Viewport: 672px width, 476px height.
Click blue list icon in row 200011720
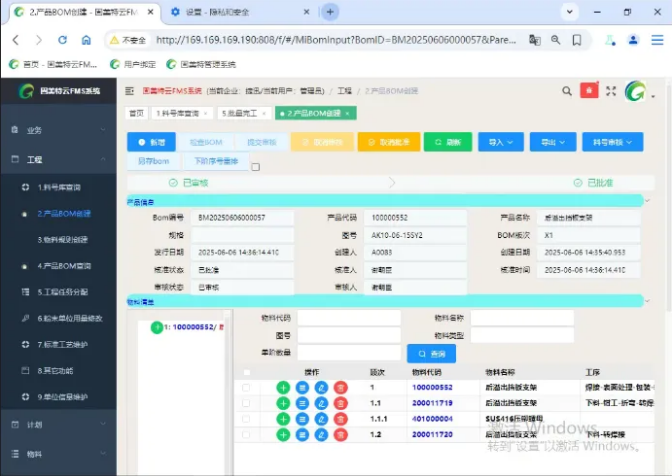pos(302,435)
